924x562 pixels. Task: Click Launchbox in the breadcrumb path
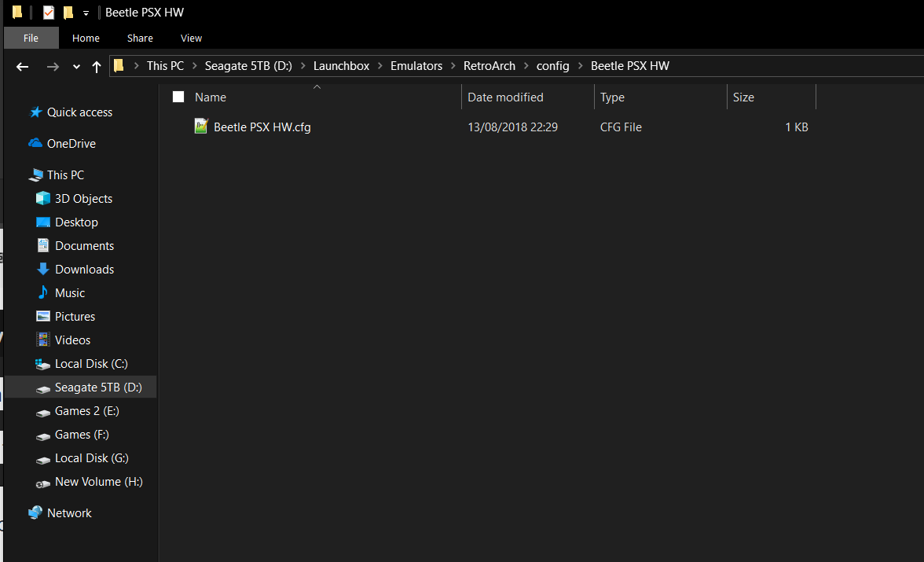341,65
